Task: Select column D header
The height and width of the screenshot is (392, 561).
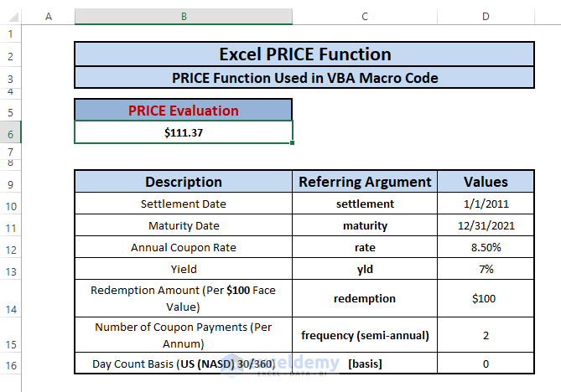Action: (x=486, y=17)
